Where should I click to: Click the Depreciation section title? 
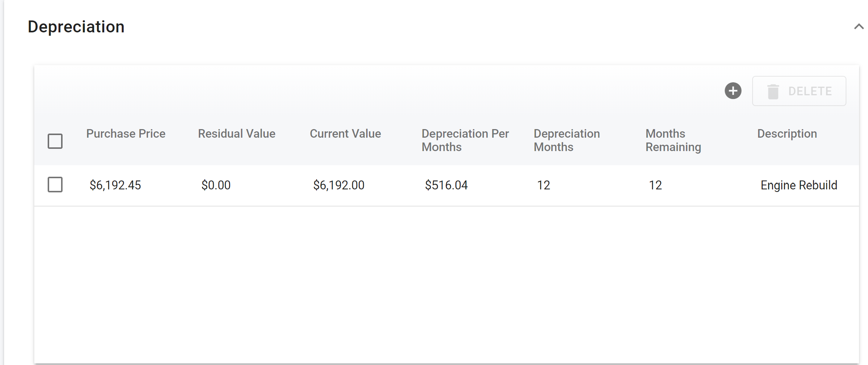point(76,27)
